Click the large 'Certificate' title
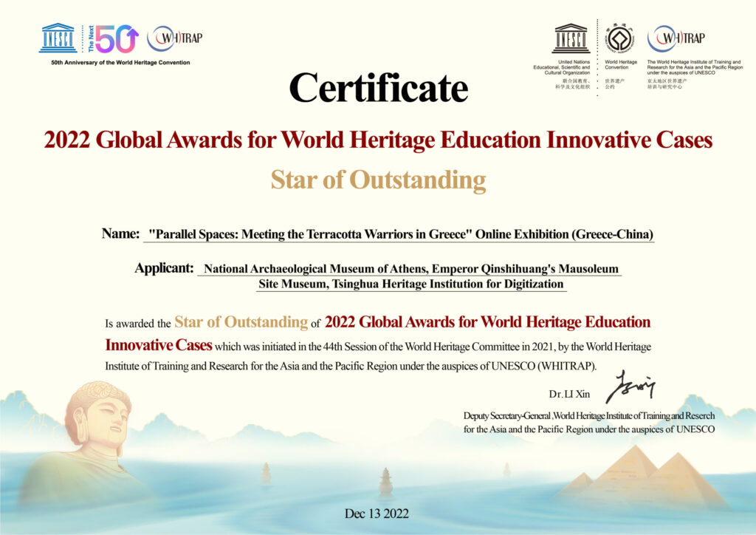The width and height of the screenshot is (756, 535). (x=379, y=88)
